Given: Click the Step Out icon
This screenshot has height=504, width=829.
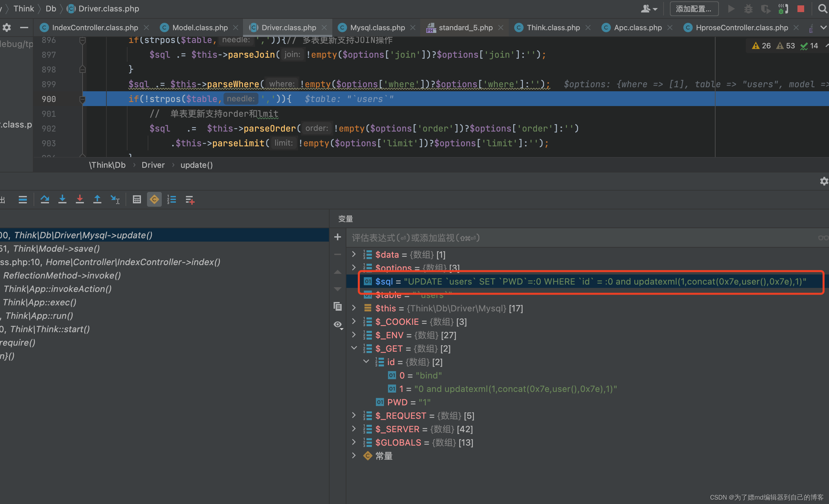Looking at the screenshot, I should (x=97, y=200).
